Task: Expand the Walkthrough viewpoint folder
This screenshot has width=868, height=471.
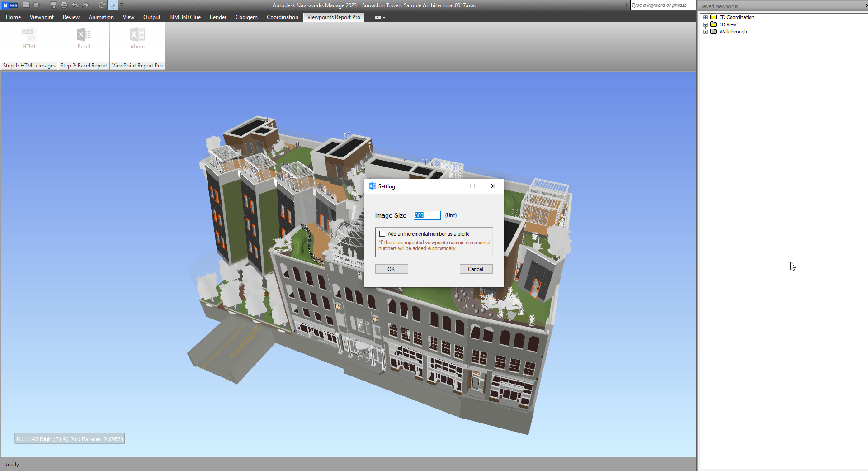Action: click(x=705, y=32)
